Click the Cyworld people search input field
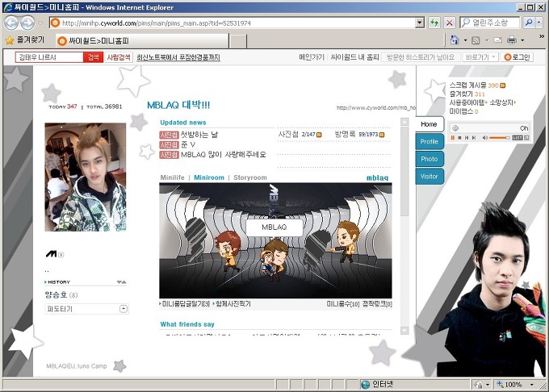549x392 pixels. click(49, 57)
